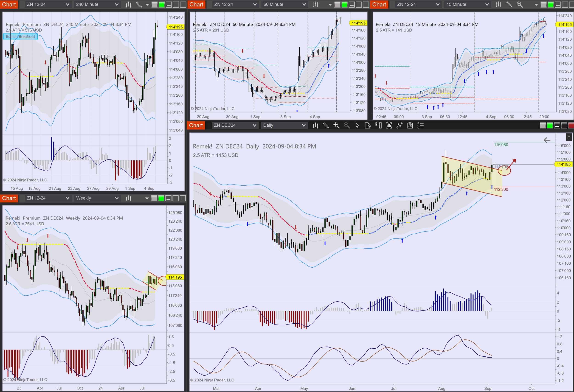Image resolution: width=574 pixels, height=392 pixels.
Task: Select the cursor pointer tool in Daily chart
Action: coord(357,125)
